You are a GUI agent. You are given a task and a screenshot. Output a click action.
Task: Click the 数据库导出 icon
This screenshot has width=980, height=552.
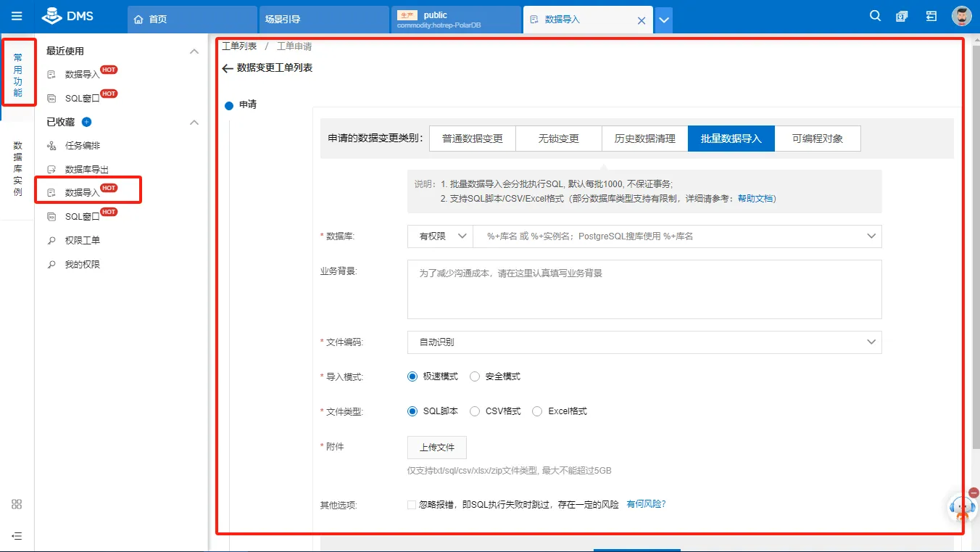click(x=51, y=170)
